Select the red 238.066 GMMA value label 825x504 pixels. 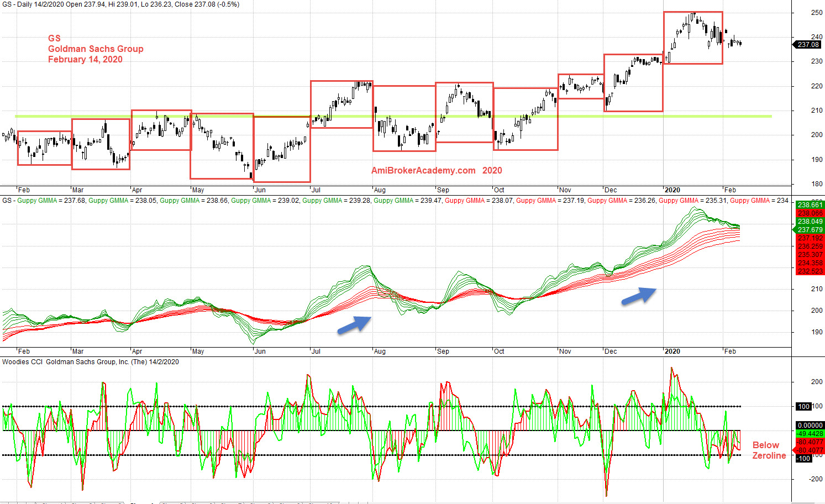810,213
